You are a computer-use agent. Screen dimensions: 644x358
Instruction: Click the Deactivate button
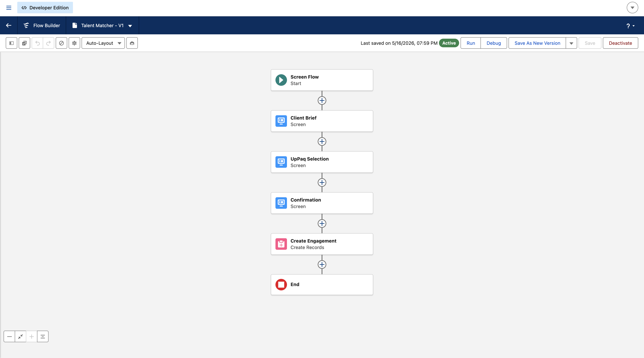(620, 43)
